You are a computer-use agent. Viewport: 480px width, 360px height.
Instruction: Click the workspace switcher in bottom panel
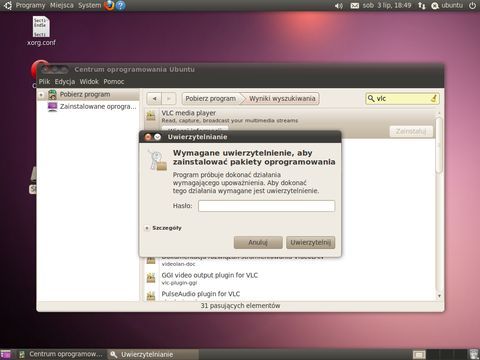click(x=440, y=354)
